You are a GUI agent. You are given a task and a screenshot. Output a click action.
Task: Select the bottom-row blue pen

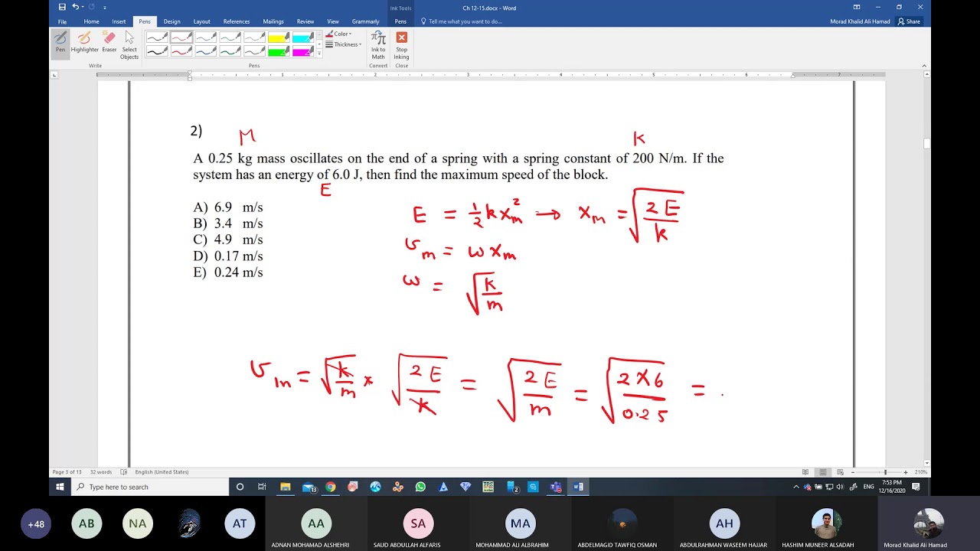206,51
